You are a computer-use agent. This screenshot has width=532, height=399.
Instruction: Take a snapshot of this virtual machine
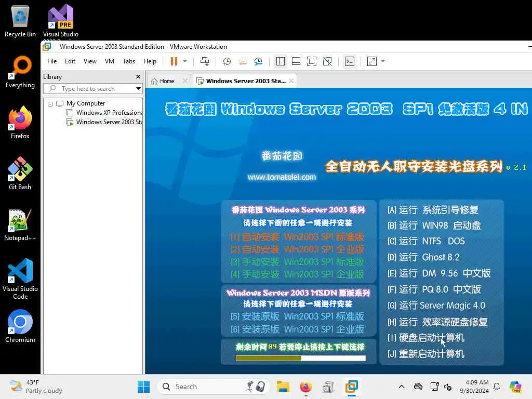point(227,61)
